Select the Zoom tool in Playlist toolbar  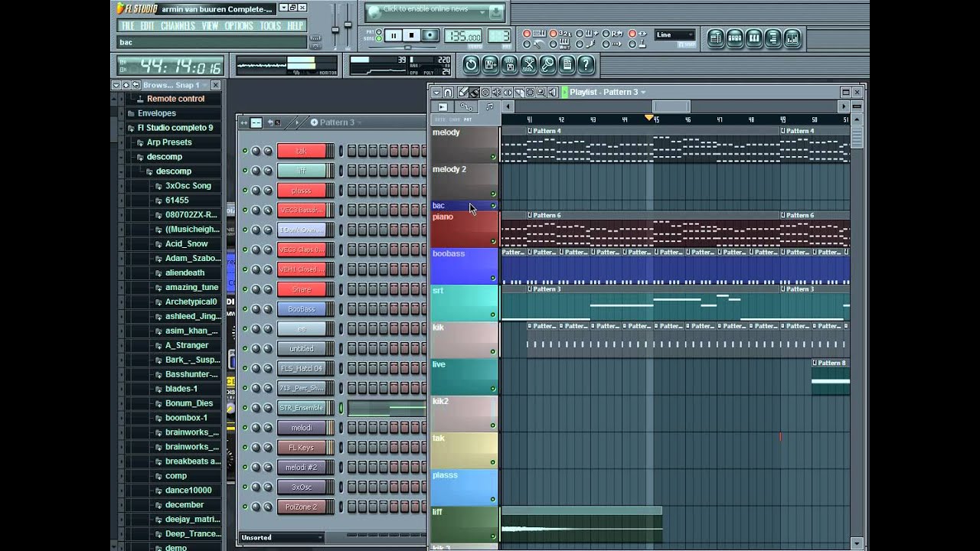point(541,92)
